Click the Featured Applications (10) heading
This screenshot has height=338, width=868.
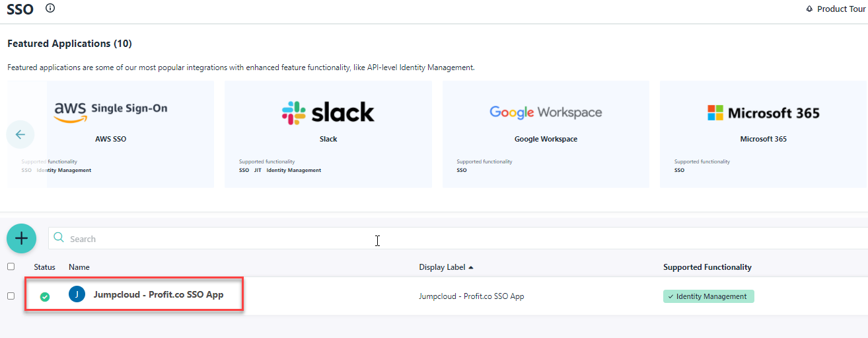(x=69, y=44)
